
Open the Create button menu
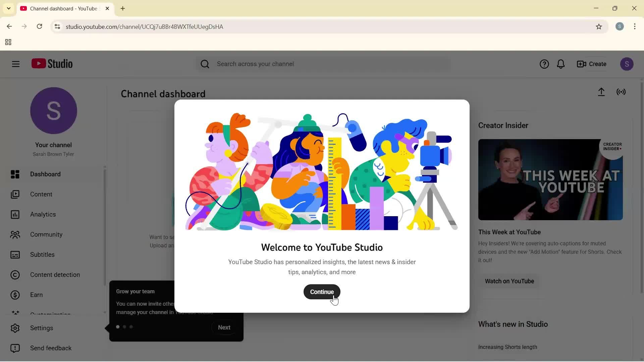592,64
